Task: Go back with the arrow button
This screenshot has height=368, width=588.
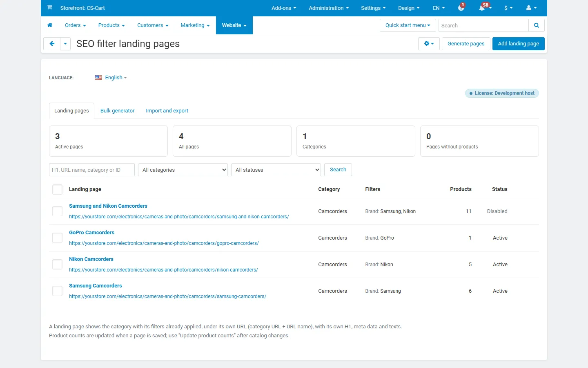Action: [52, 44]
